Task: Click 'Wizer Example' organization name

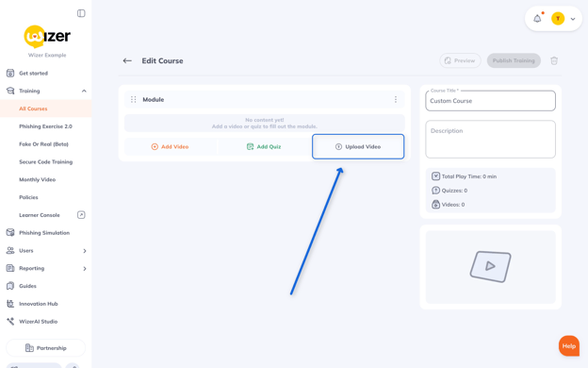Action: point(47,55)
